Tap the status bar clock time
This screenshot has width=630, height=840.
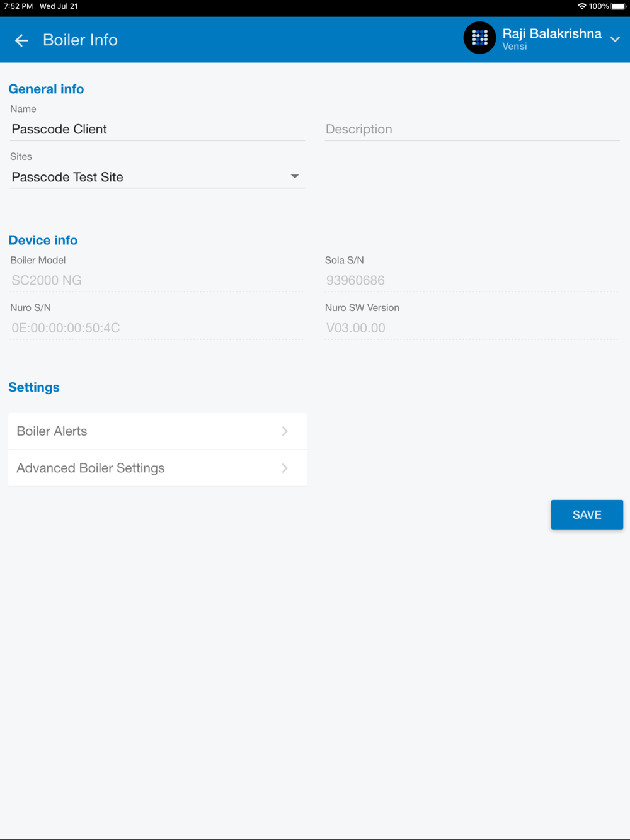(18, 6)
